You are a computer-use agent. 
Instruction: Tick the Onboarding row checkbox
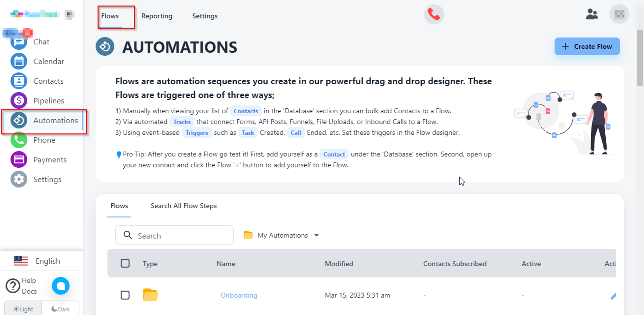pos(125,295)
